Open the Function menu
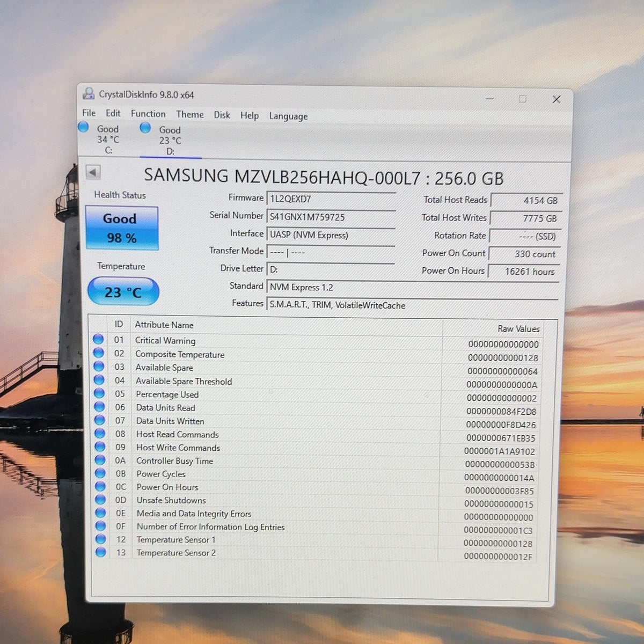The image size is (644, 644). click(148, 114)
